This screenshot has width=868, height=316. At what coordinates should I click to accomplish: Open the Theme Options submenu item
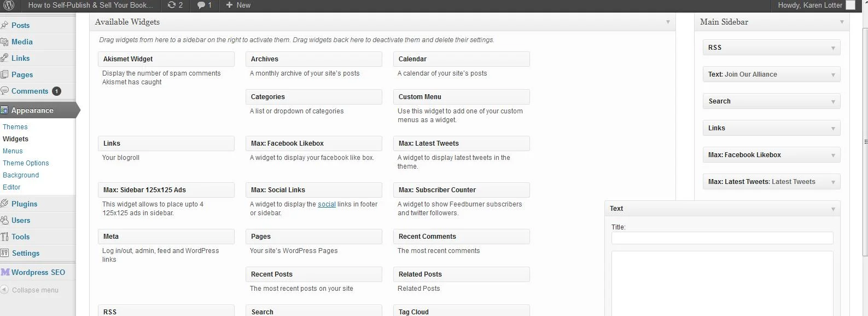(x=26, y=163)
